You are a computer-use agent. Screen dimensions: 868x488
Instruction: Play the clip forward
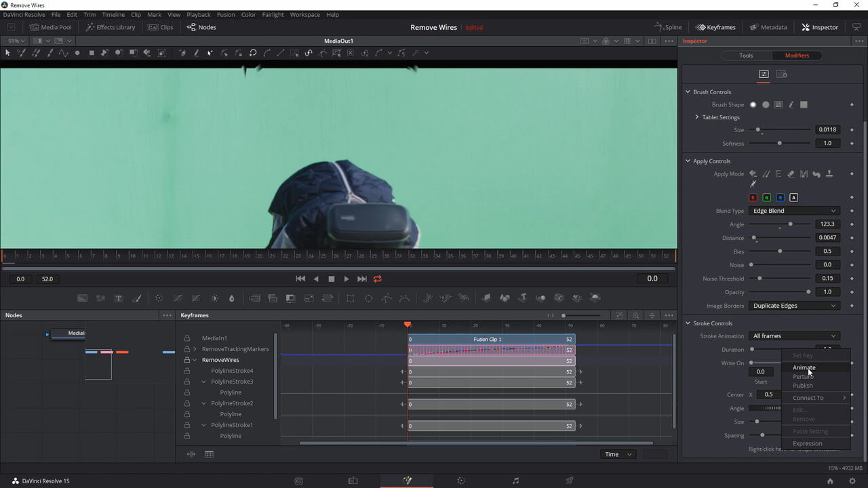(347, 279)
